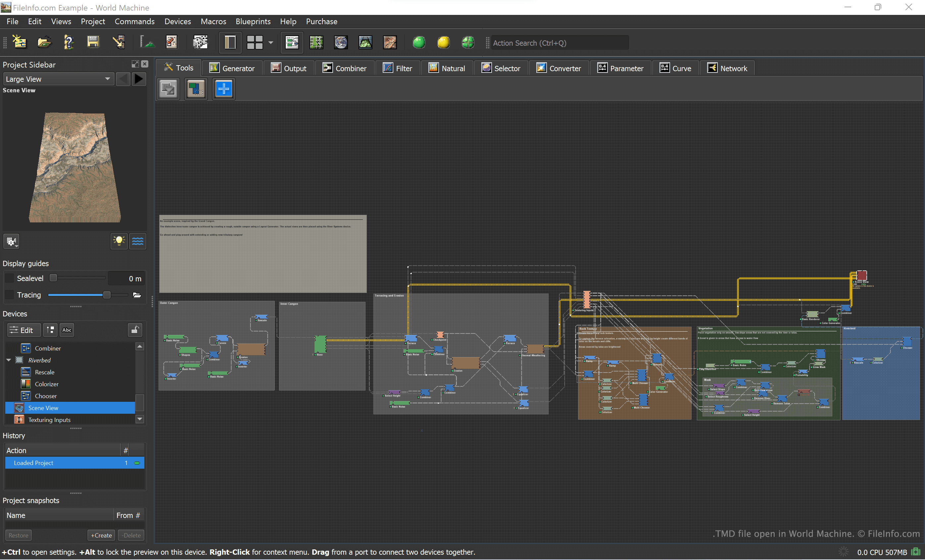Image resolution: width=925 pixels, height=560 pixels.
Task: Click the device sort order icon
Action: 50,330
